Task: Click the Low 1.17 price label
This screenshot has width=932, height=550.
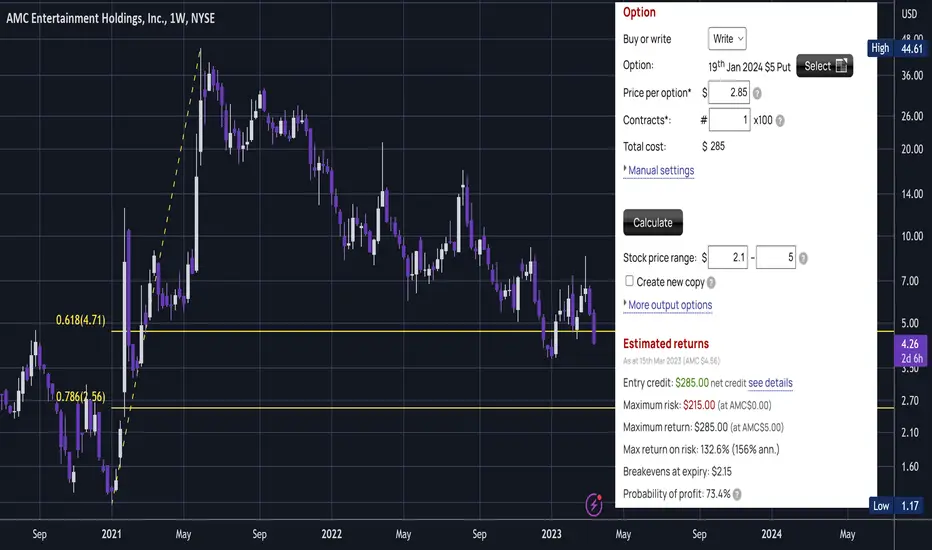Action: [900, 505]
